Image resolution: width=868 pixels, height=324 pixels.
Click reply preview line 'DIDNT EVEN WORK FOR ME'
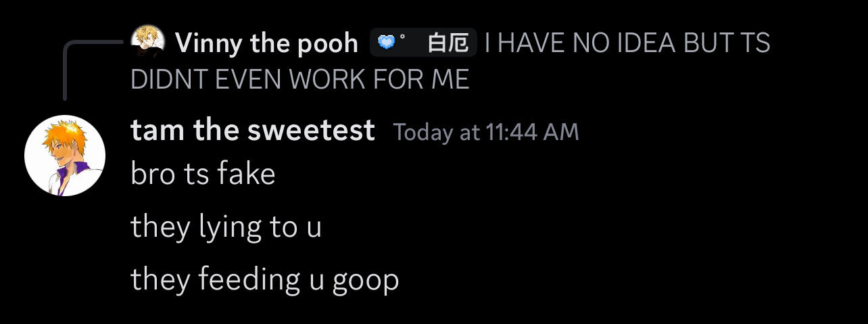tap(299, 80)
